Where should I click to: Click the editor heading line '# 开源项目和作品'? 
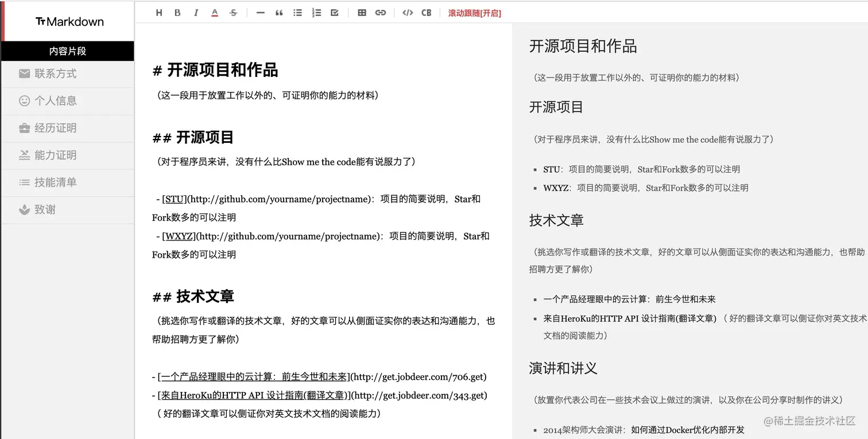click(x=215, y=70)
